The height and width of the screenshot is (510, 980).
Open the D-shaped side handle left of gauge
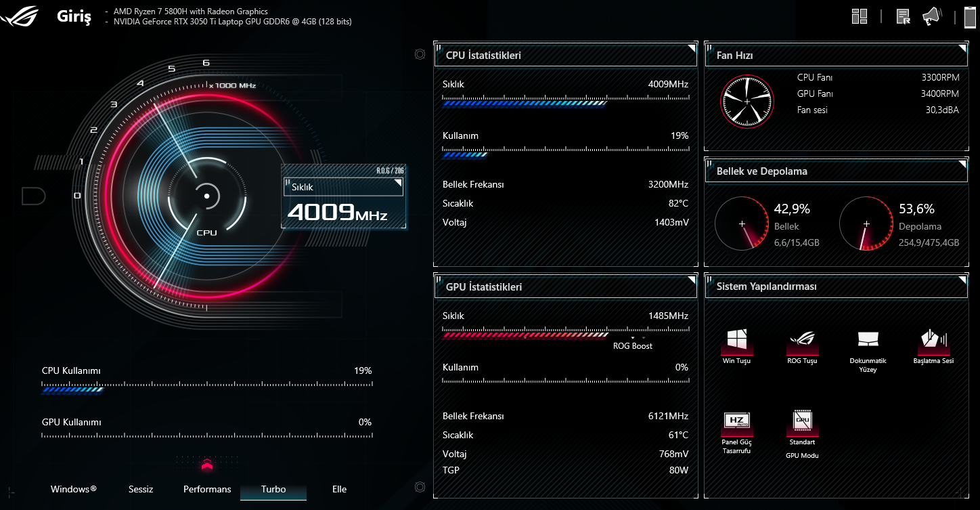coord(33,196)
